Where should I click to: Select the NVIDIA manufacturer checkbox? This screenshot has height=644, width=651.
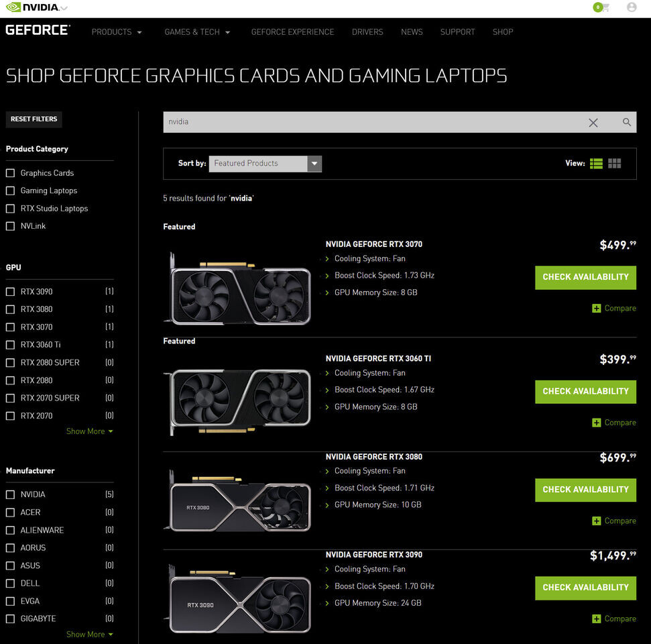click(10, 495)
